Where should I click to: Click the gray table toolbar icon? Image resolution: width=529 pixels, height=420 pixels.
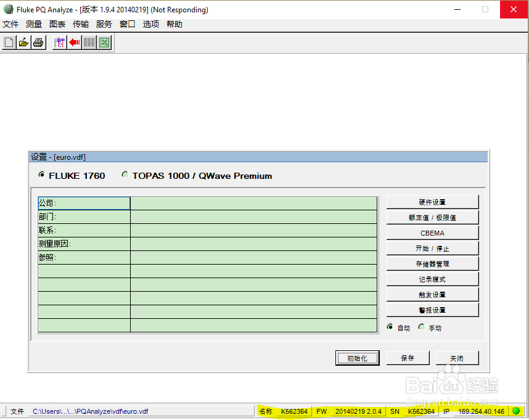[x=89, y=43]
